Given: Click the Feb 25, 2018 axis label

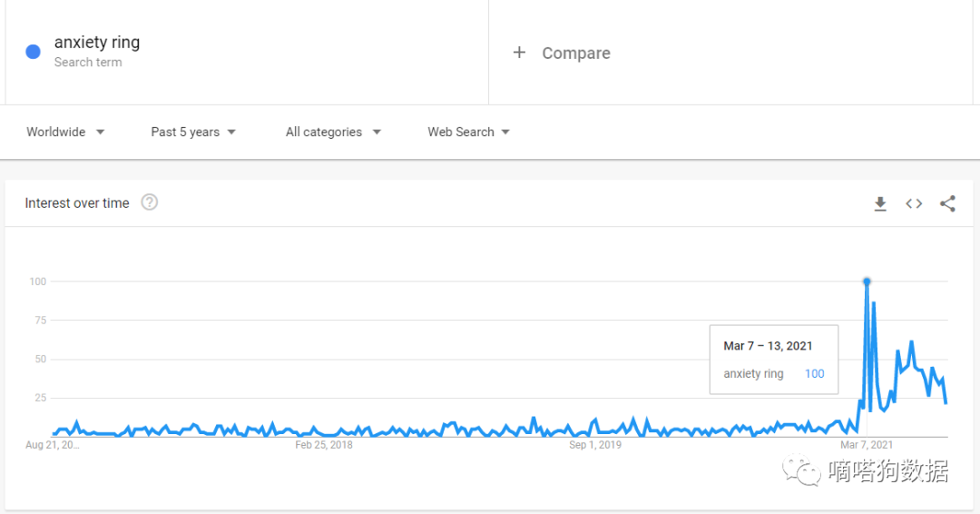Looking at the screenshot, I should (x=324, y=445).
